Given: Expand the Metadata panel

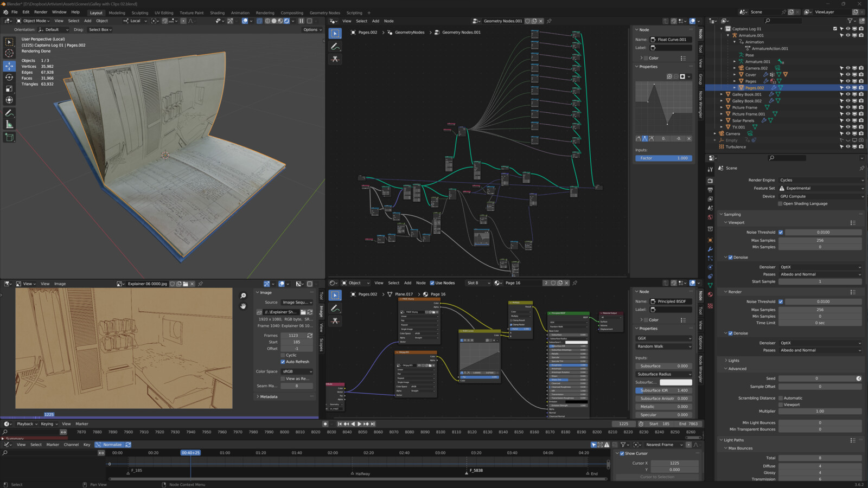Looking at the screenshot, I should click(x=269, y=397).
